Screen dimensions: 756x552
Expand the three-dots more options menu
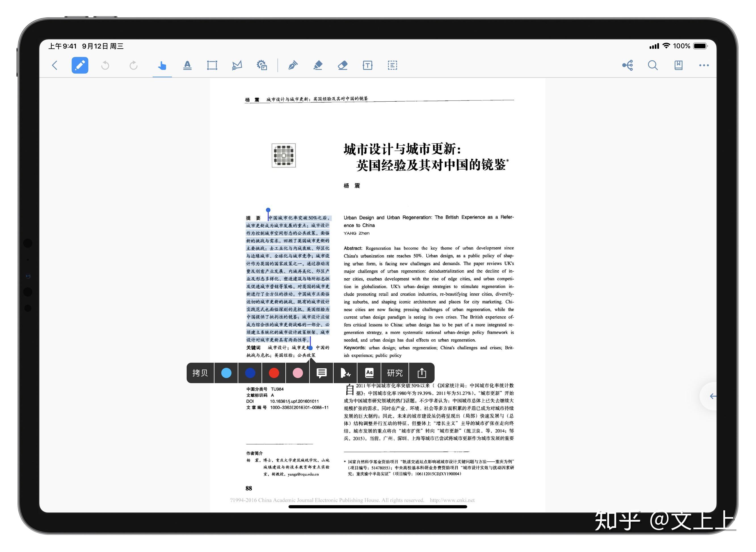(704, 65)
